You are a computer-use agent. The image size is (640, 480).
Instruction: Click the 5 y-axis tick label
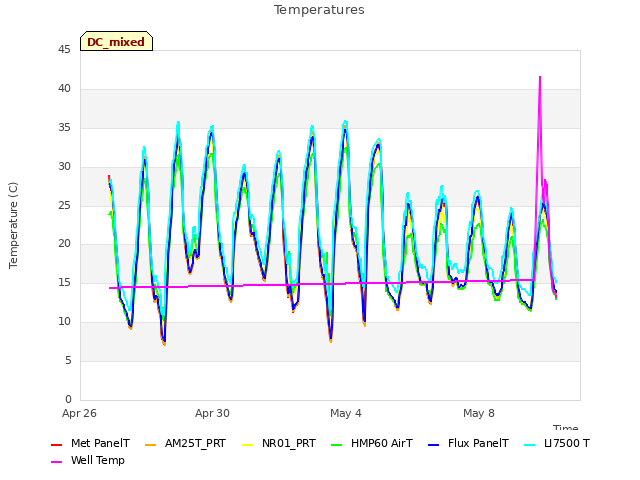point(68,360)
